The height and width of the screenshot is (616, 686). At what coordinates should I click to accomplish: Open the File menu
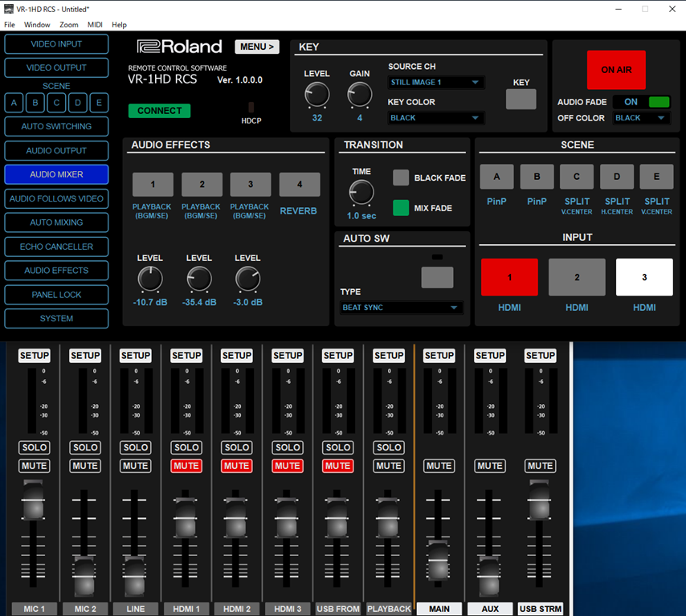click(9, 25)
